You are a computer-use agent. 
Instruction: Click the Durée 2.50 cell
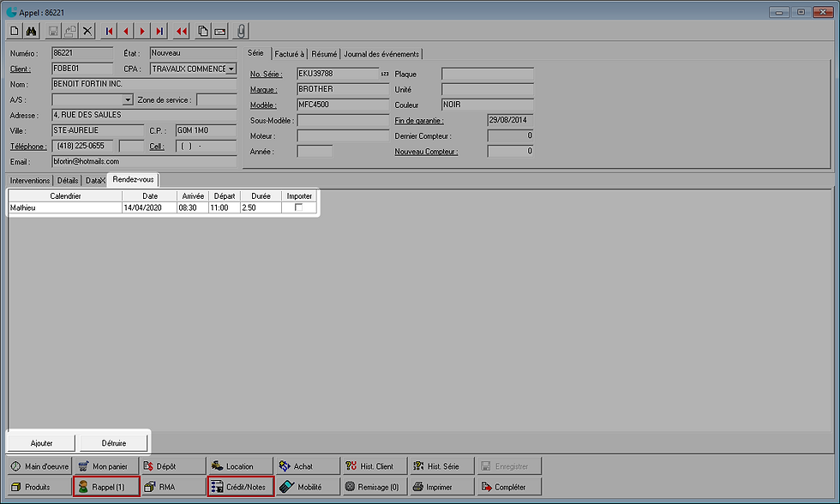tap(261, 207)
